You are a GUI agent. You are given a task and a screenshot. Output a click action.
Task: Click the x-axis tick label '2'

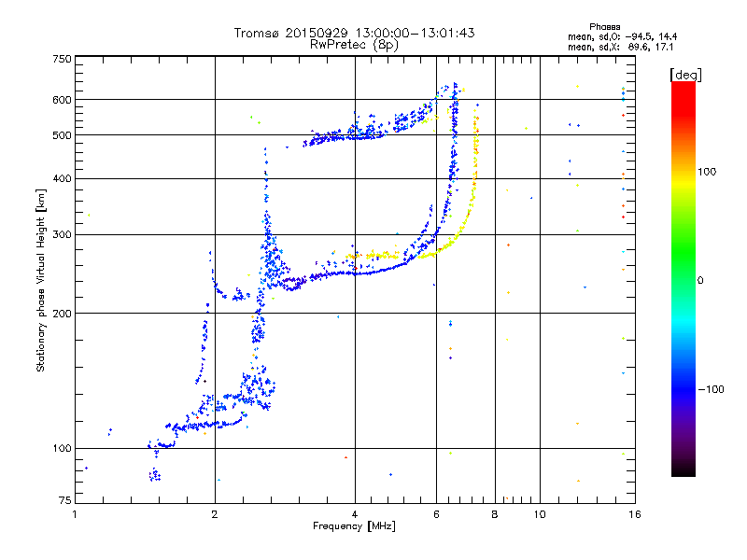tap(215, 514)
